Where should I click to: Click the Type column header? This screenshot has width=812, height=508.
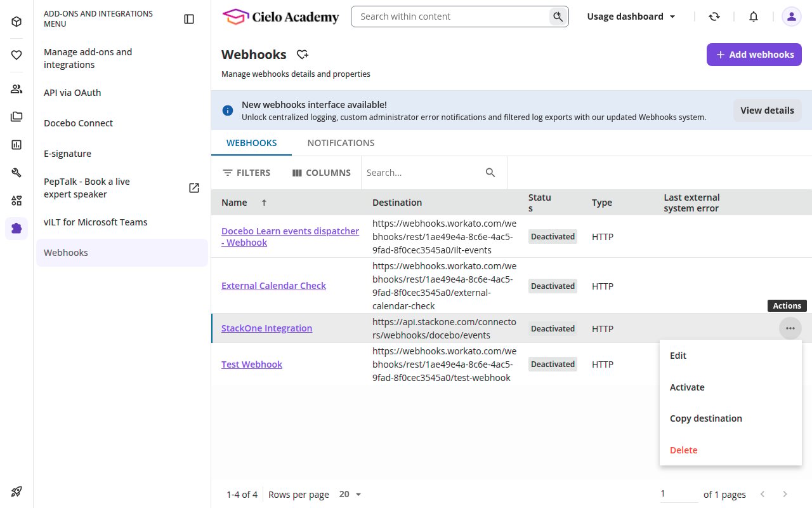point(602,203)
